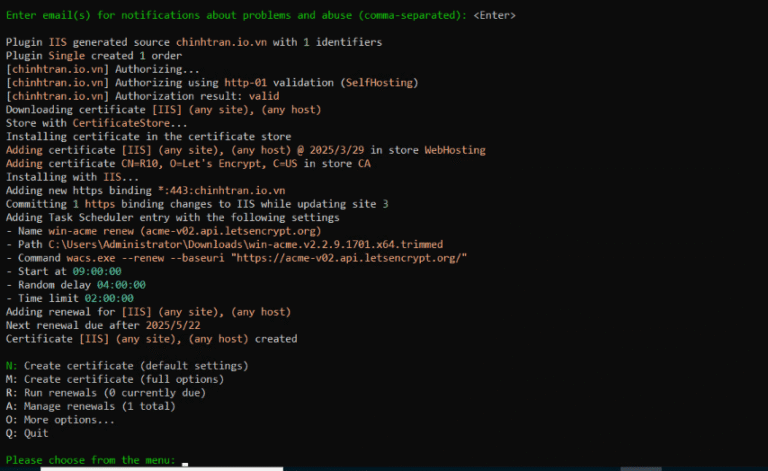Click the horizontal scrollbar thumb at bottom
The image size is (768, 471).
click(x=162, y=469)
